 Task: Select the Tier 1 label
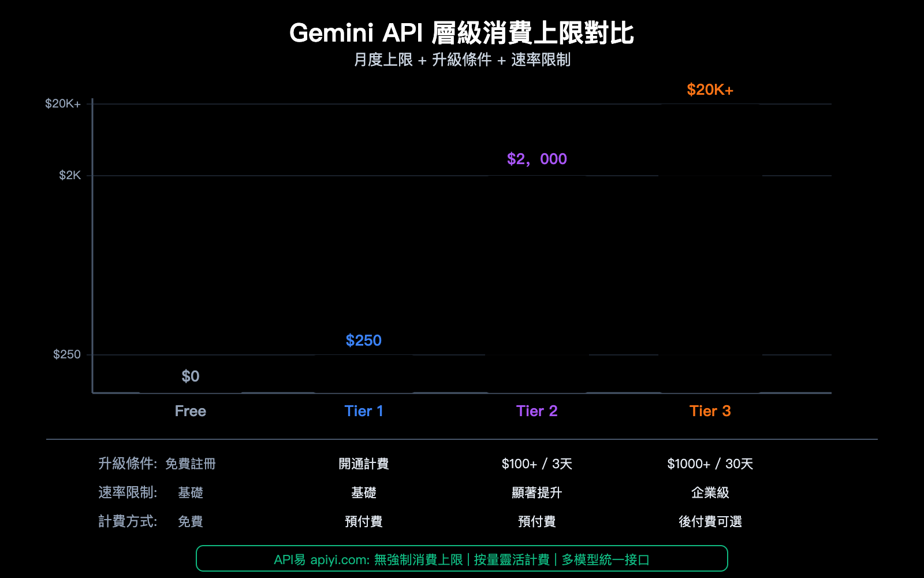tap(363, 411)
